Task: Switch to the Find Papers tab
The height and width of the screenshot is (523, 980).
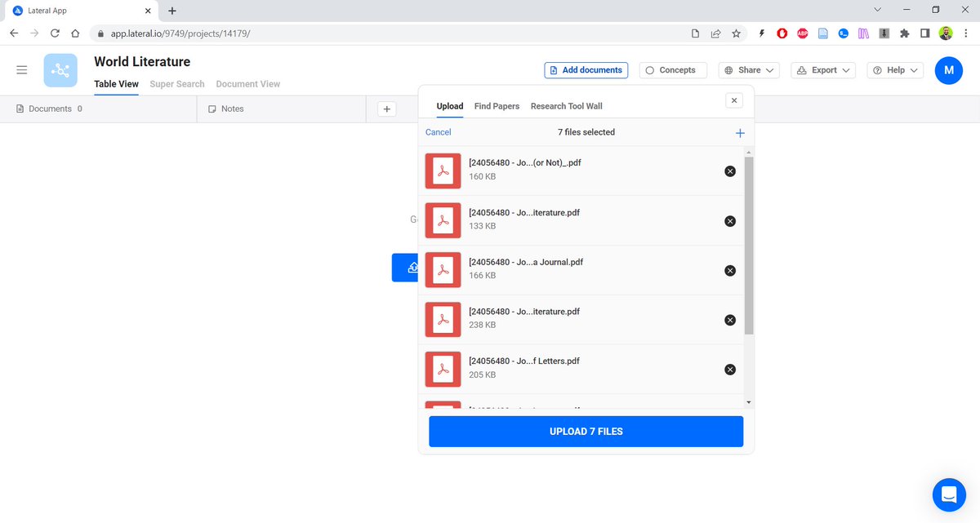Action: point(497,106)
